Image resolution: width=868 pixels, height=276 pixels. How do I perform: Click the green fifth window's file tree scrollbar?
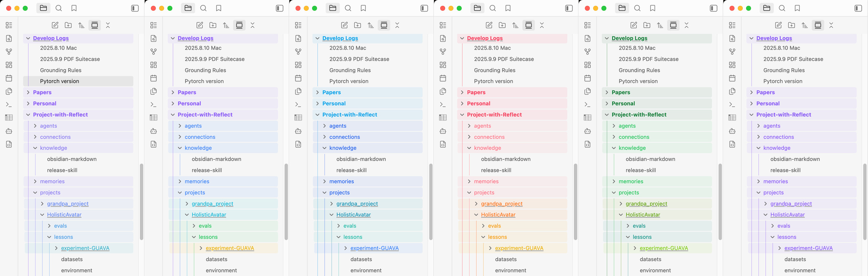click(720, 202)
